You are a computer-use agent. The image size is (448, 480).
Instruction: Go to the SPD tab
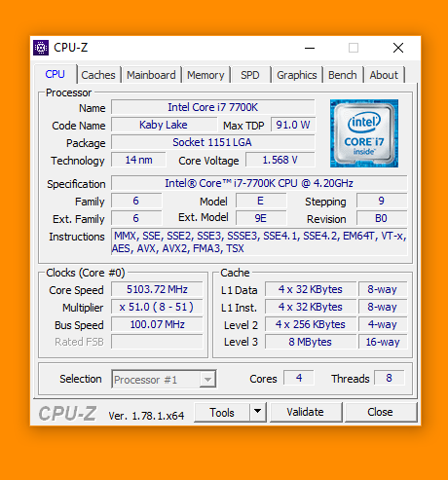point(250,75)
